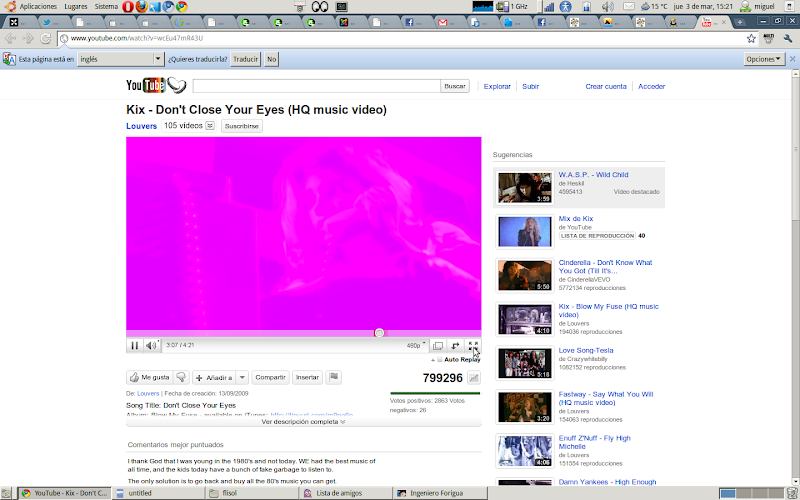
Task: Launch Opera from the top panel
Action: click(x=128, y=6)
